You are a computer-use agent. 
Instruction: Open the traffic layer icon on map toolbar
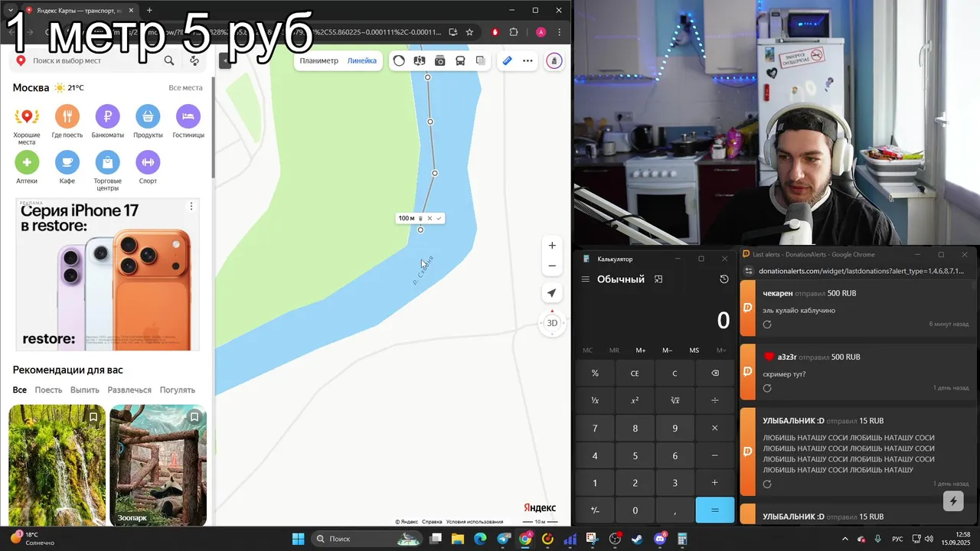[x=399, y=60]
